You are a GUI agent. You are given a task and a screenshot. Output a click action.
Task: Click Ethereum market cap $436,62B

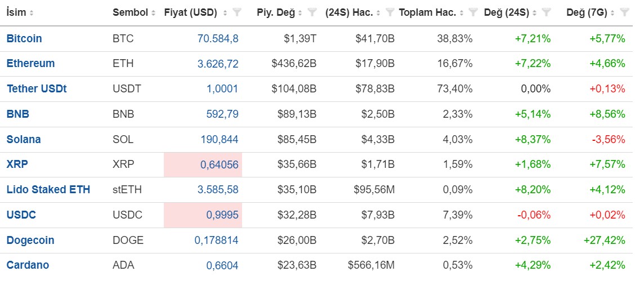pyautogui.click(x=294, y=64)
